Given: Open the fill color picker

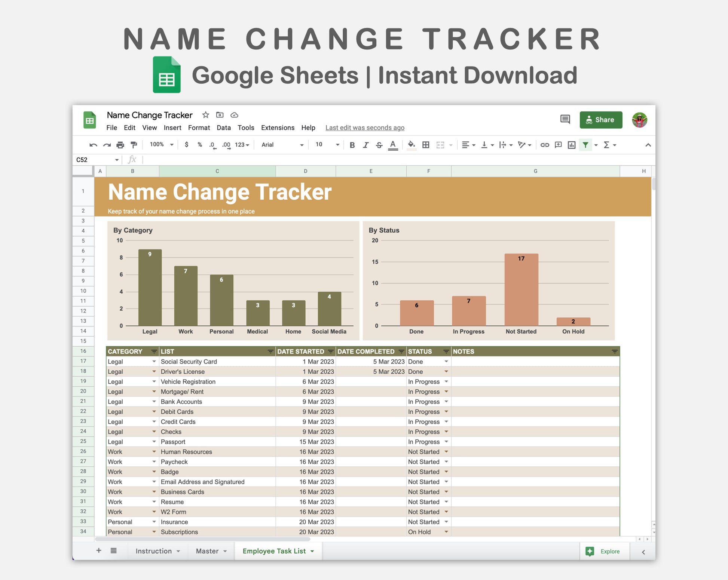Looking at the screenshot, I should (x=411, y=145).
